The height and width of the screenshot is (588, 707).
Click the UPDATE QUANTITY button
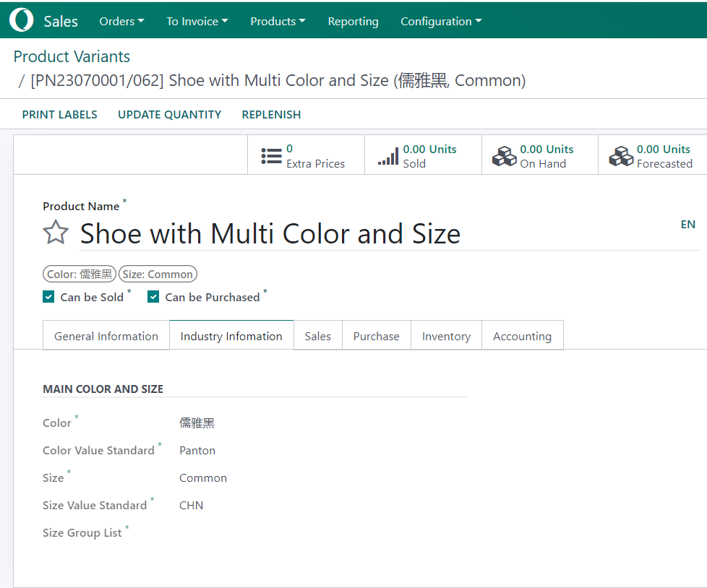pyautogui.click(x=169, y=114)
